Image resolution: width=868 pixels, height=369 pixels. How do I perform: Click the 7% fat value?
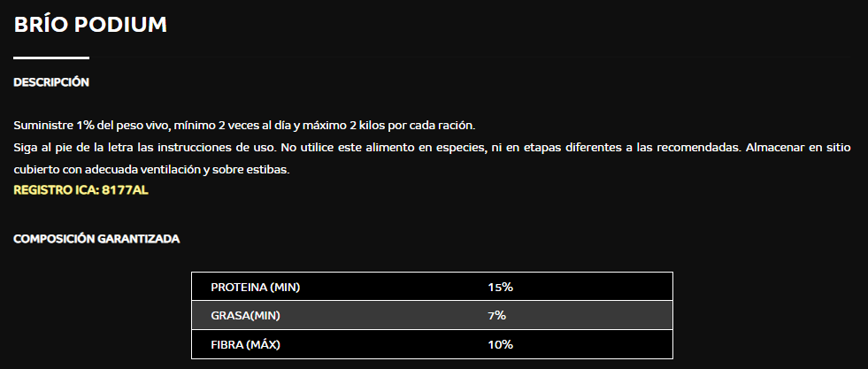point(496,316)
